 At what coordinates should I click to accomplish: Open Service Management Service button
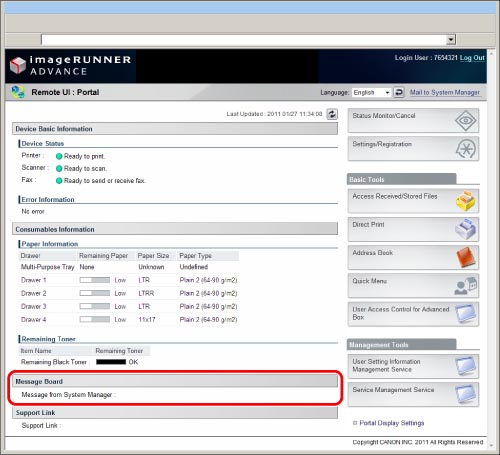pos(413,394)
